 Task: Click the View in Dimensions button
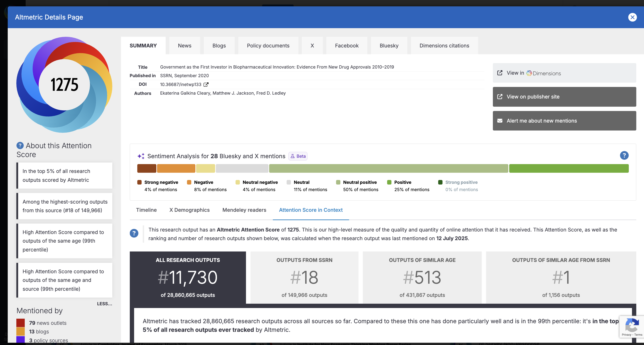coord(564,73)
